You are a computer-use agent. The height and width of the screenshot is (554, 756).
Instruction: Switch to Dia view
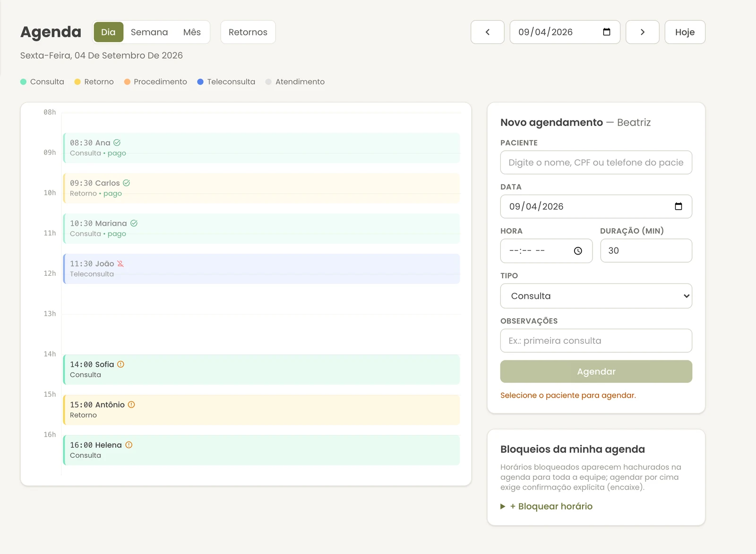(x=108, y=32)
